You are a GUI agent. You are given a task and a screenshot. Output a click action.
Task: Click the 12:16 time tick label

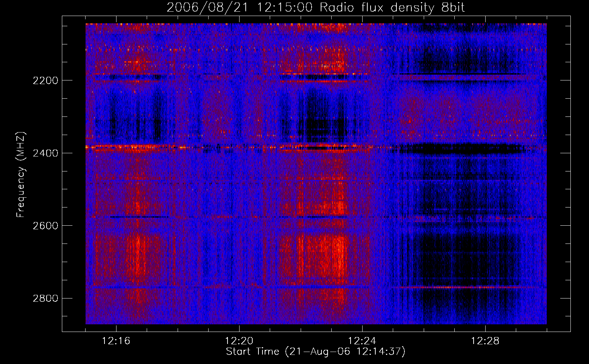click(116, 341)
